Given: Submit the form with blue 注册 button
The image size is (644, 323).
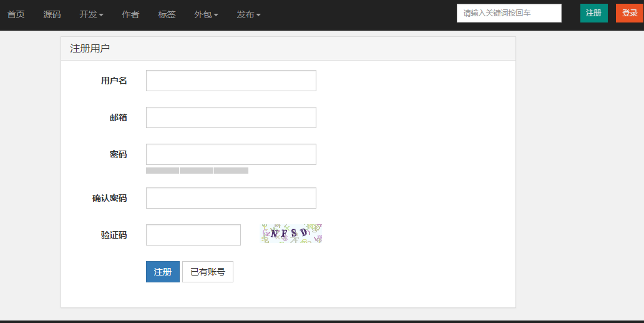Looking at the screenshot, I should (163, 272).
